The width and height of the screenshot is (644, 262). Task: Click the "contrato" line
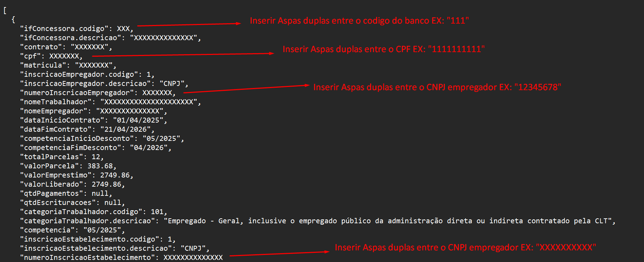tap(66, 47)
